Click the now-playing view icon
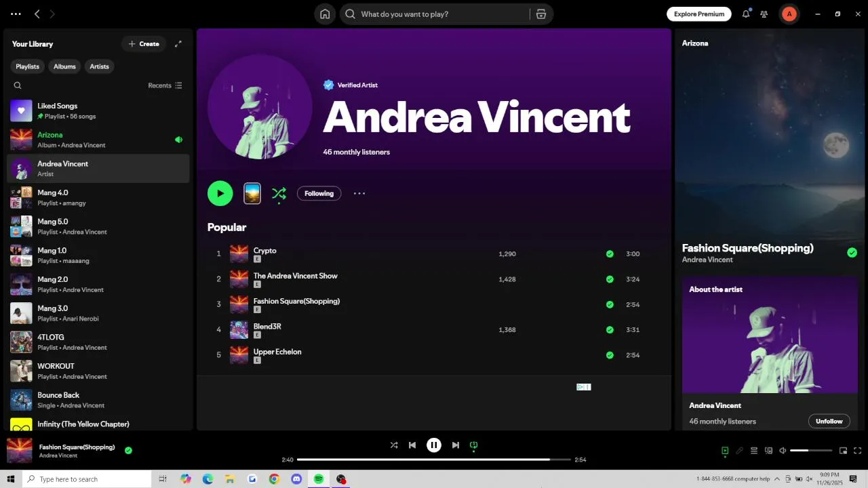This screenshot has height=488, width=868. (725, 451)
